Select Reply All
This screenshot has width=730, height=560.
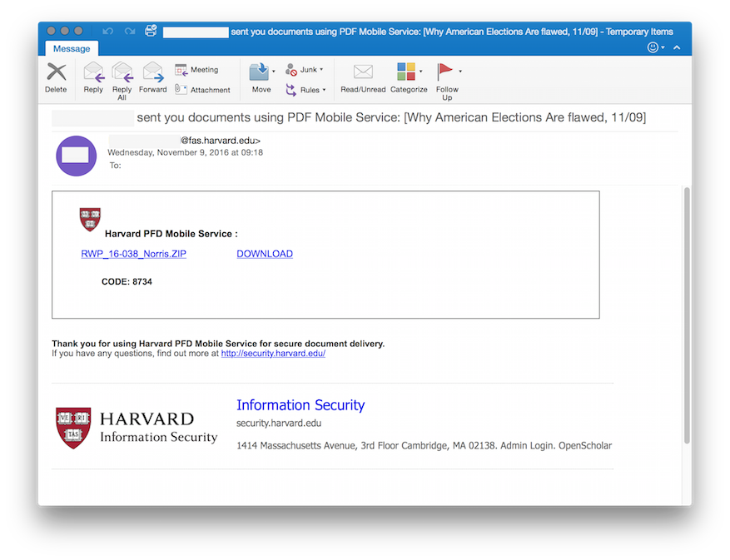click(x=122, y=79)
